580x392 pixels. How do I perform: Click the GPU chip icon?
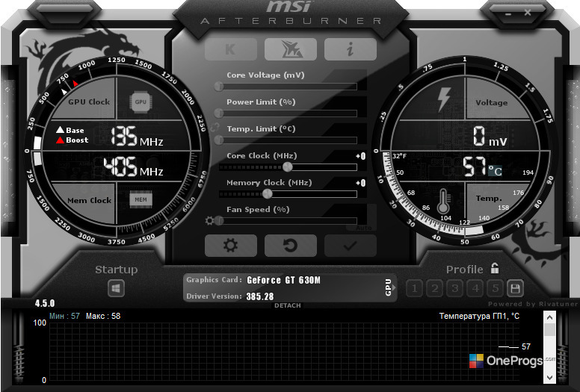(x=141, y=102)
